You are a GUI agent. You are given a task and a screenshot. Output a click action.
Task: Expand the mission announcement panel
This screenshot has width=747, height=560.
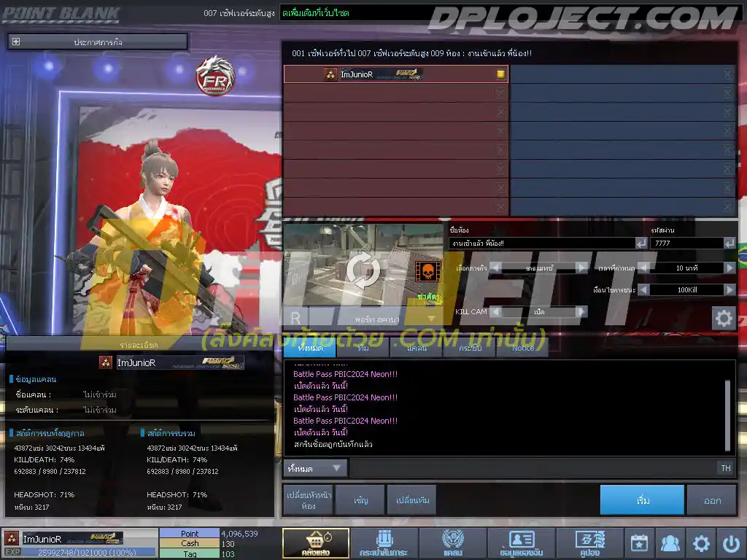tap(16, 42)
